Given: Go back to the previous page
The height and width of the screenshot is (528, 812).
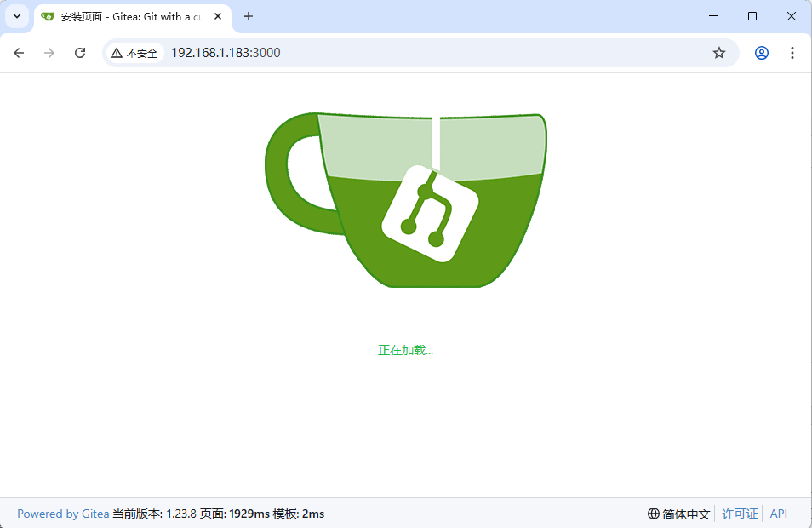Looking at the screenshot, I should click(x=20, y=53).
